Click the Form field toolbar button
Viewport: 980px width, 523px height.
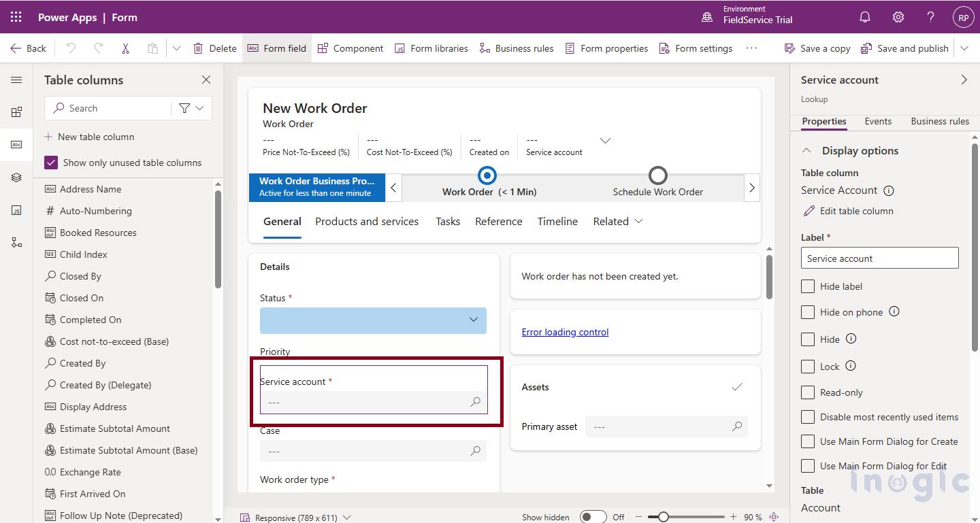[277, 48]
